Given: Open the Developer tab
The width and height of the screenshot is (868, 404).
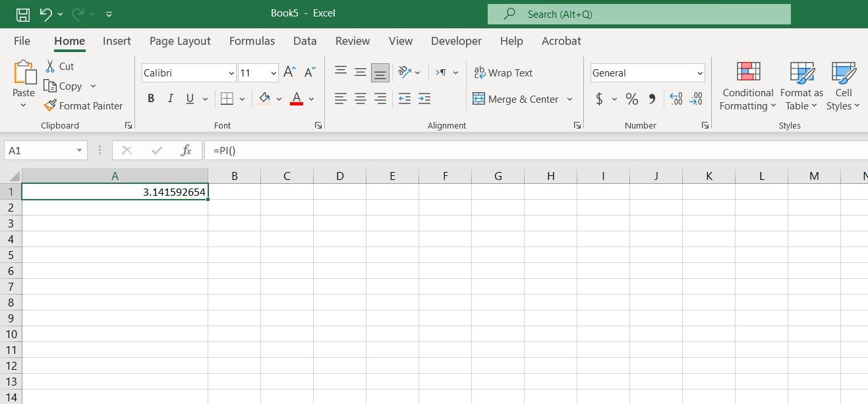Looking at the screenshot, I should pyautogui.click(x=456, y=41).
